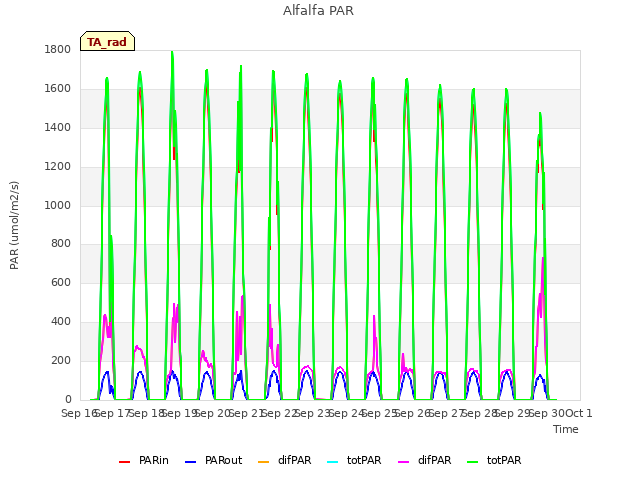The image size is (640, 480).
Task: Toggle the magenta difPAR legend entry
Action: (x=424, y=460)
